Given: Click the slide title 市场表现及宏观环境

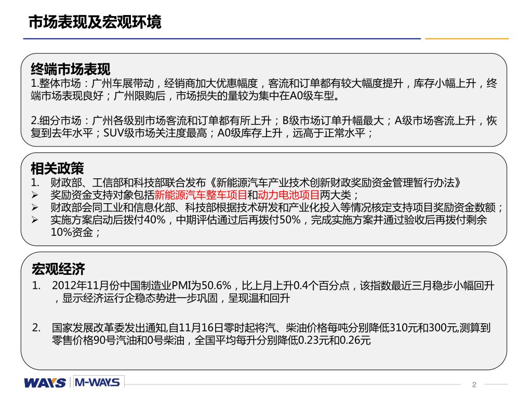Looking at the screenshot, I should point(95,22).
